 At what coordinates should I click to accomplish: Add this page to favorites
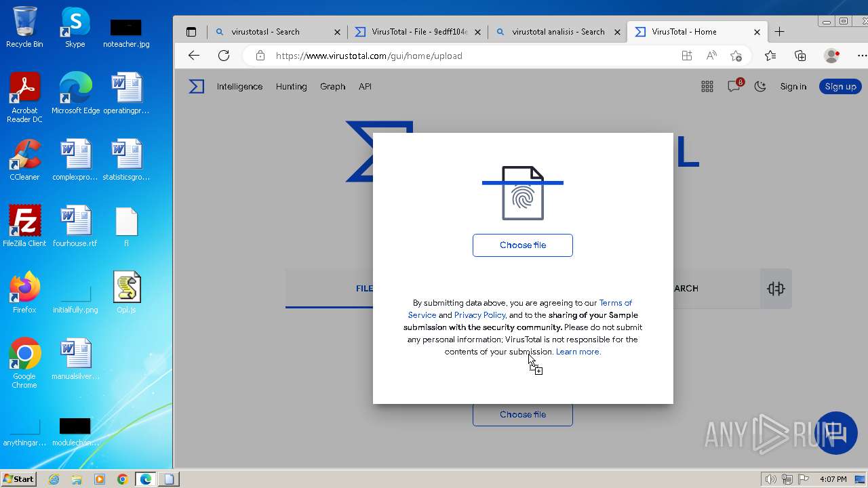(x=736, y=56)
